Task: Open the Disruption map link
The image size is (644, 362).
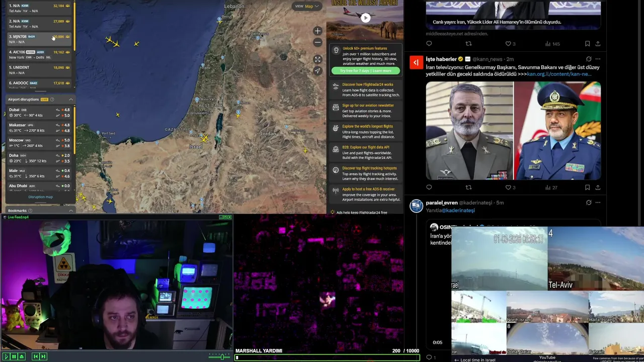Action: [x=40, y=197]
